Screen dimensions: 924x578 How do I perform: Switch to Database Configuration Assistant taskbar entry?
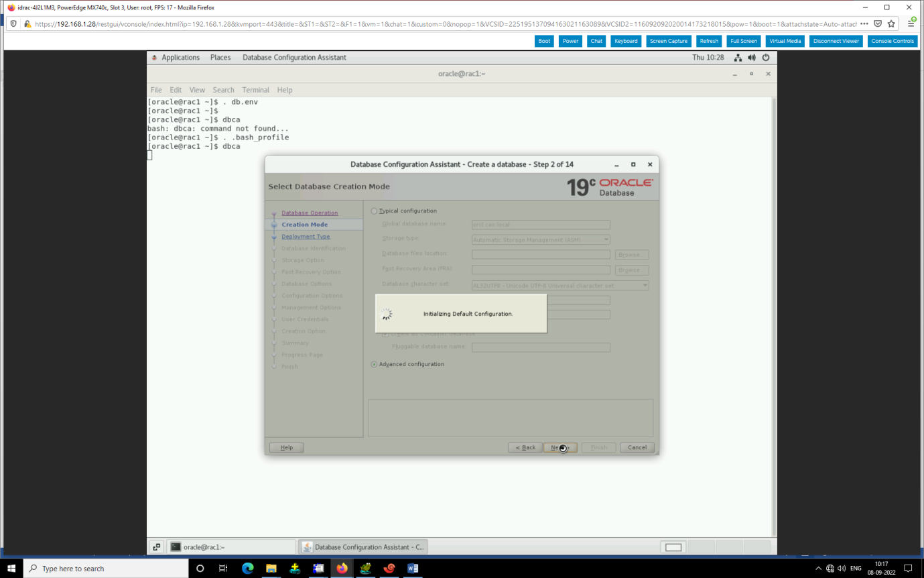[x=362, y=547]
